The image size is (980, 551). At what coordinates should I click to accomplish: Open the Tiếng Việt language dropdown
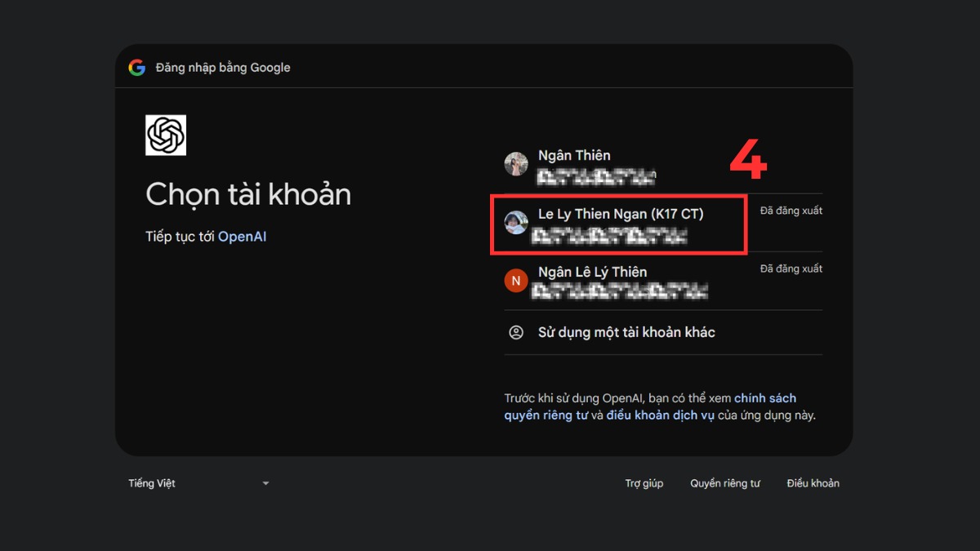[198, 483]
